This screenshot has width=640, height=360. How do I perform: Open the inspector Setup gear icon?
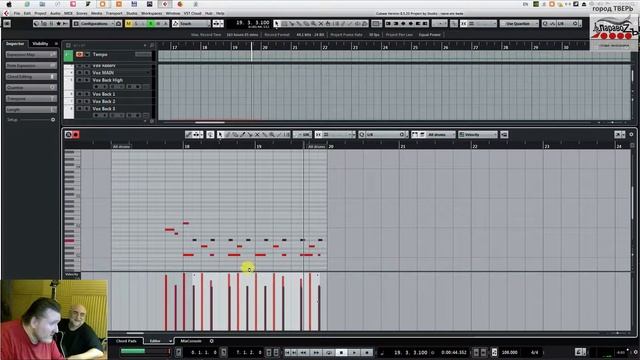pyautogui.click(x=53, y=120)
